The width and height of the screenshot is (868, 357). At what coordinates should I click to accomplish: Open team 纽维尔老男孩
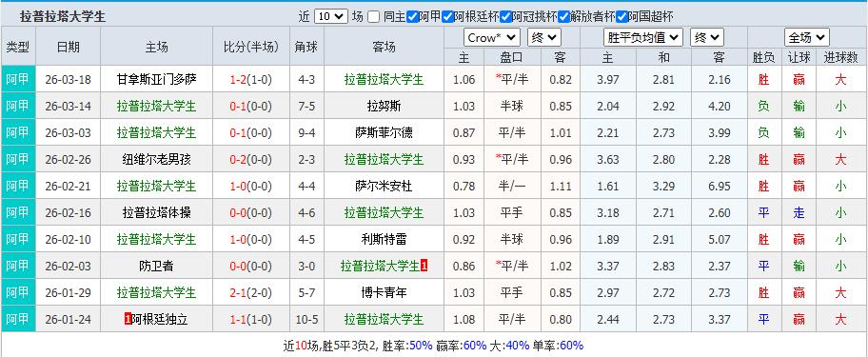pyautogui.click(x=156, y=159)
